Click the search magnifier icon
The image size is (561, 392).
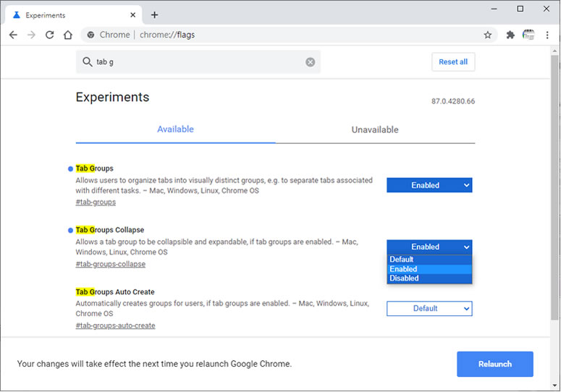click(x=88, y=61)
